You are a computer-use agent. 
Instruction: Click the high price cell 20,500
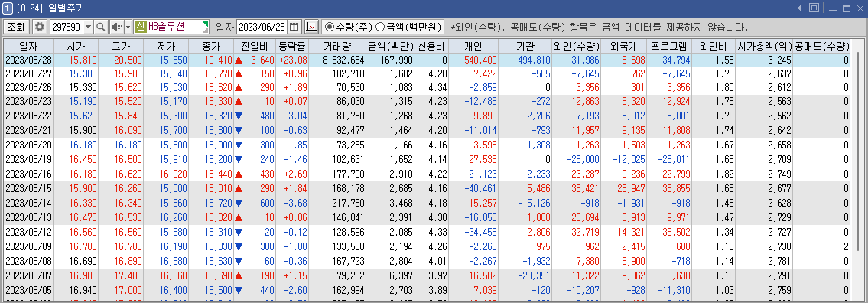(121, 60)
